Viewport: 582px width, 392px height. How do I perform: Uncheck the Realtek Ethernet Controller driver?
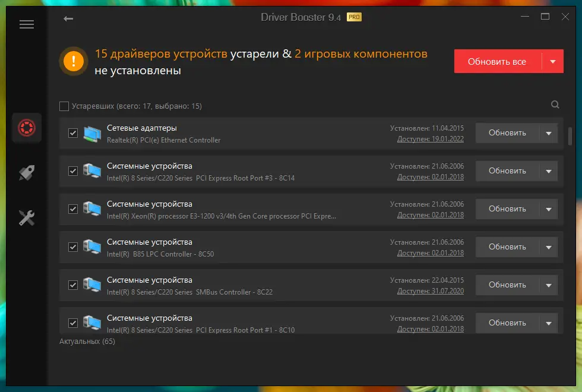coord(73,133)
